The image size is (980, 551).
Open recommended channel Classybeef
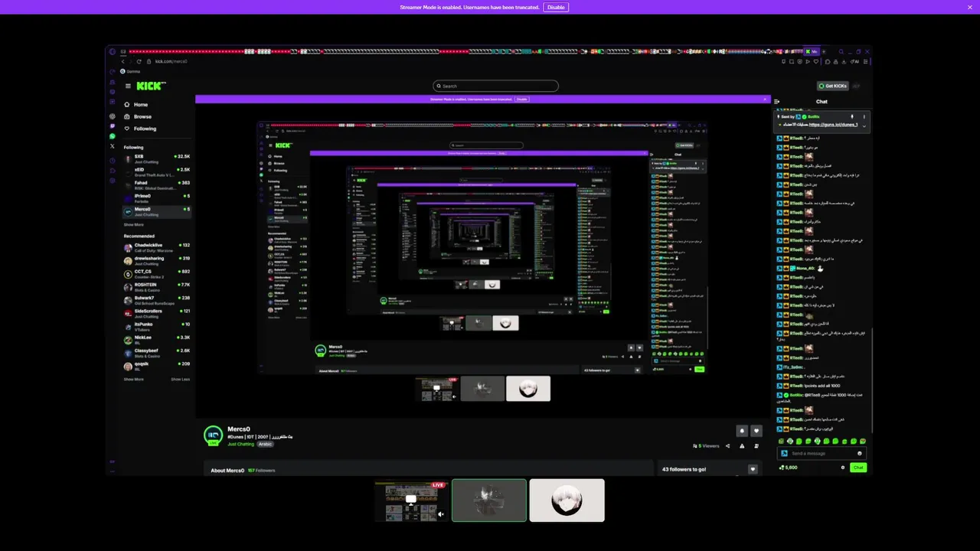coord(157,353)
